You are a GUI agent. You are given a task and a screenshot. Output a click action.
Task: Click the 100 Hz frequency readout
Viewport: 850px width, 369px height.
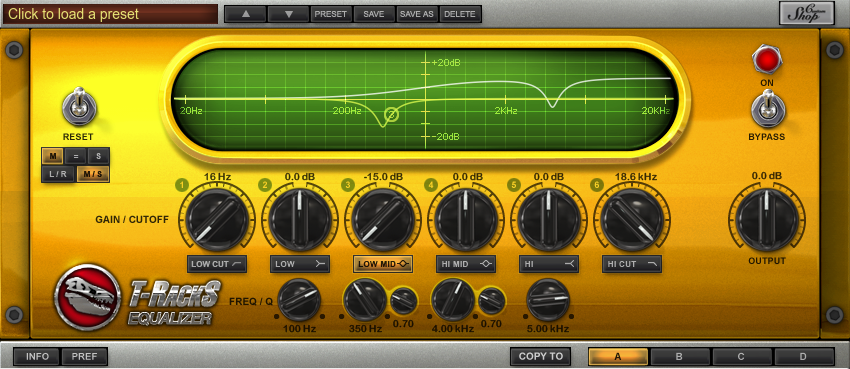[x=299, y=328]
